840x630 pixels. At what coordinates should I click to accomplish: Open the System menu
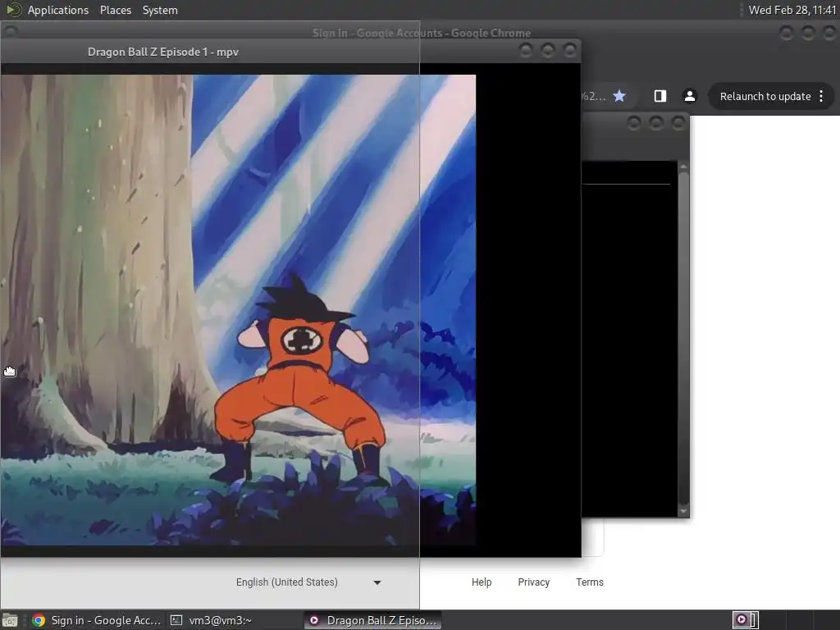[160, 10]
